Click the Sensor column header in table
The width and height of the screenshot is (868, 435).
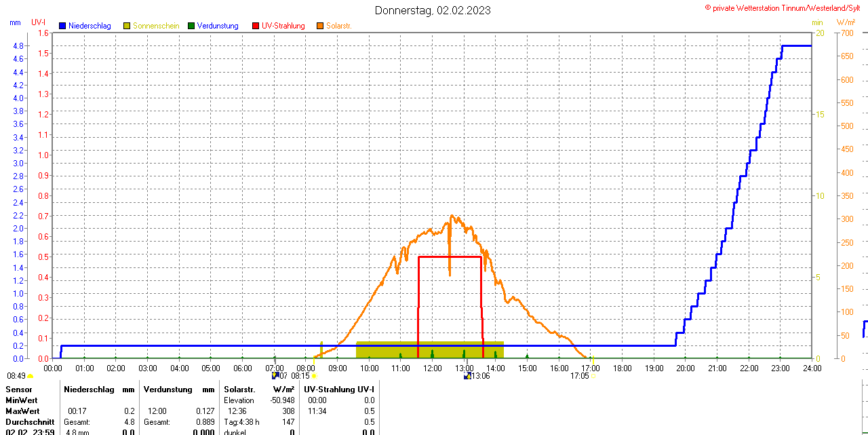coord(18,390)
